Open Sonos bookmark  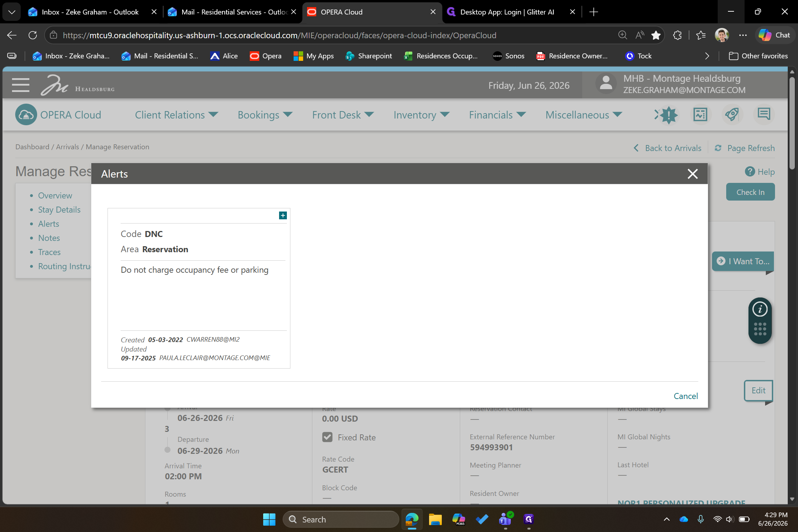click(508, 56)
